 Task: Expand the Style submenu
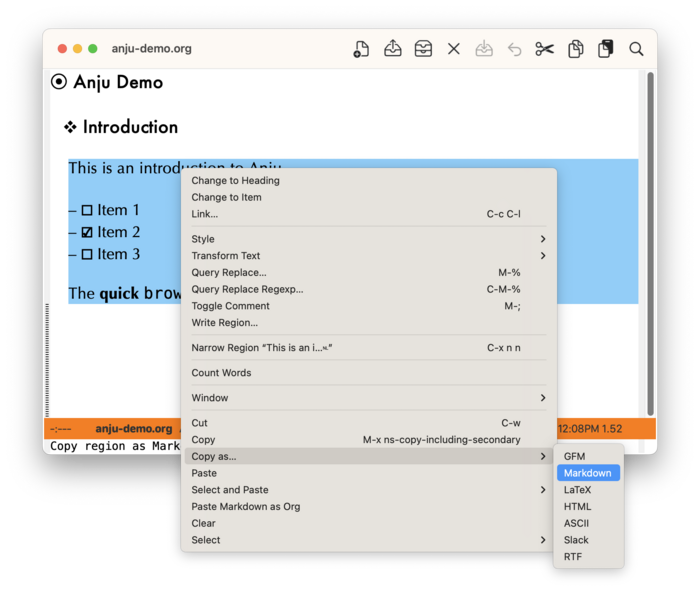369,239
